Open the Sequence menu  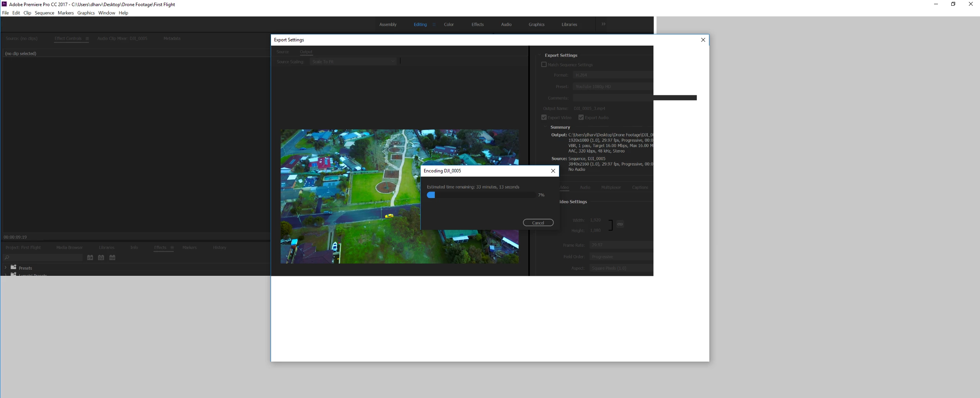44,13
